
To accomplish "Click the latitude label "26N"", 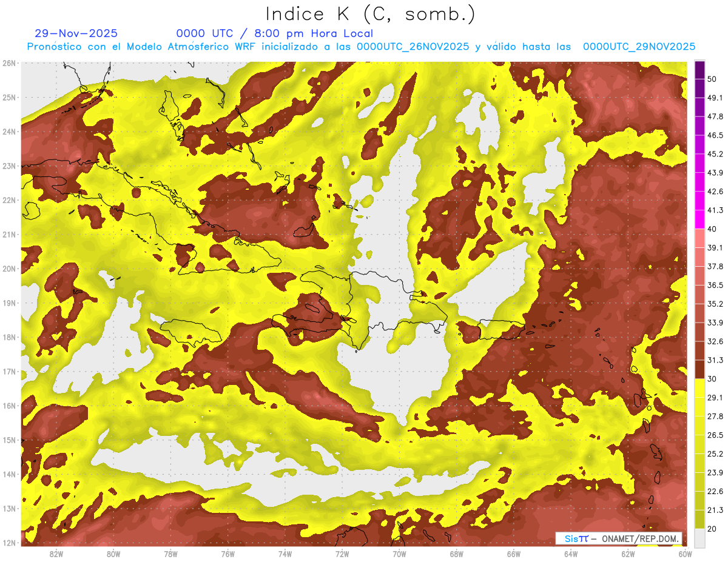I will 9,63.
